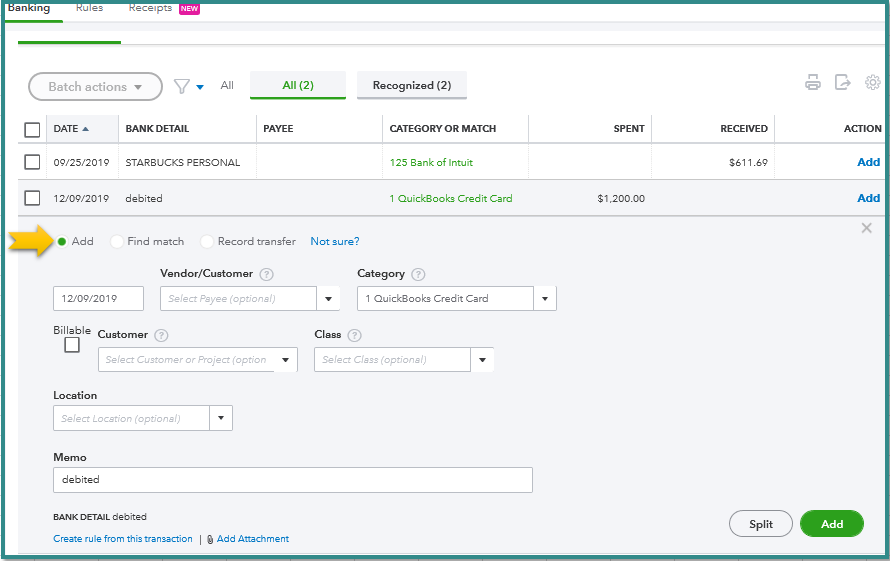Click the Memo text field
This screenshot has height=561, width=890.
(293, 480)
